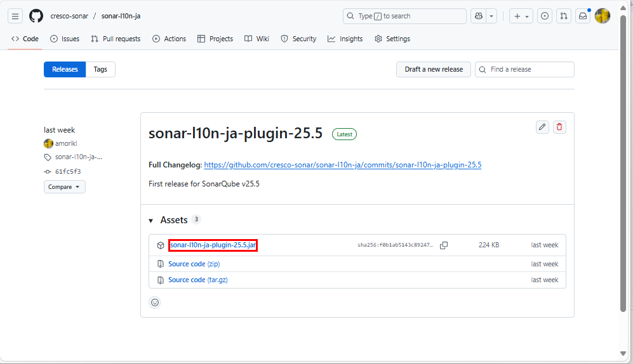
Task: Open the pull requests icon in header
Action: coord(563,16)
